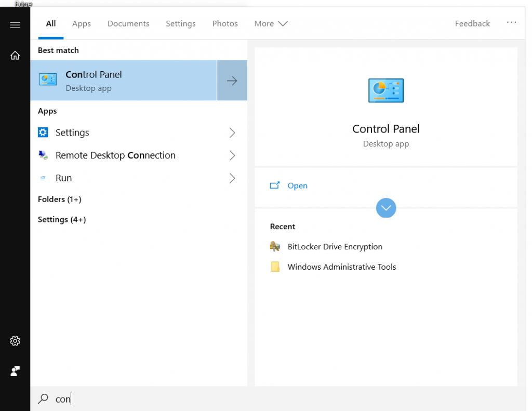Click the search box containing 'con'
Screen dimensions: 532x411
[277, 399]
